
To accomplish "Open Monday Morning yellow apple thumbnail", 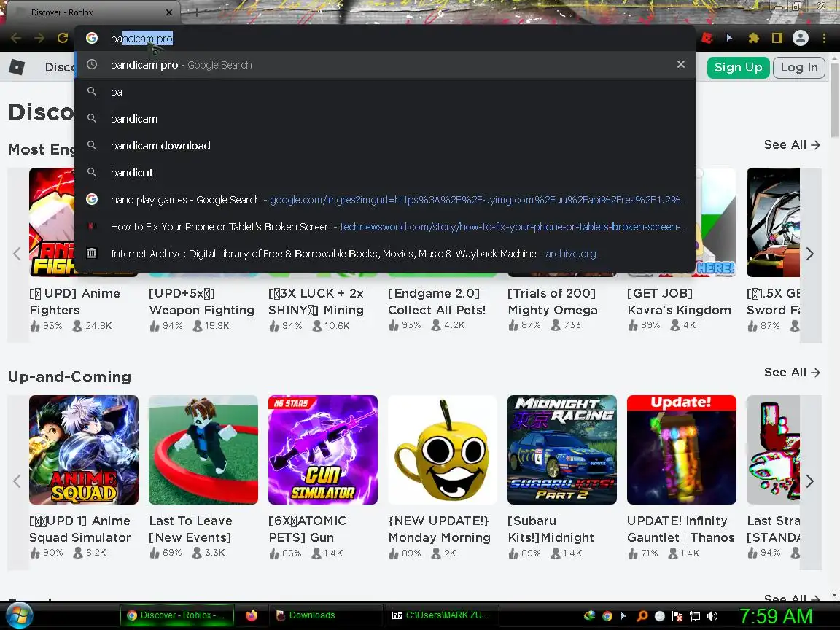I will point(443,450).
